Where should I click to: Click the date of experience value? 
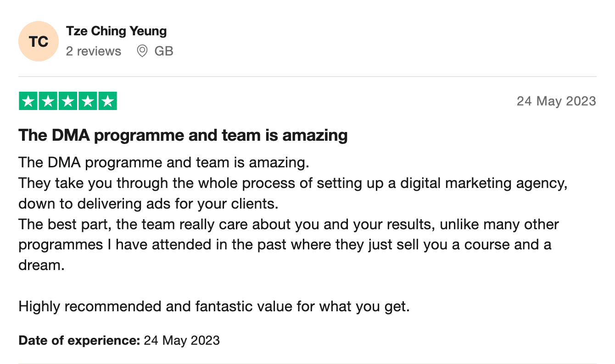[x=182, y=341]
